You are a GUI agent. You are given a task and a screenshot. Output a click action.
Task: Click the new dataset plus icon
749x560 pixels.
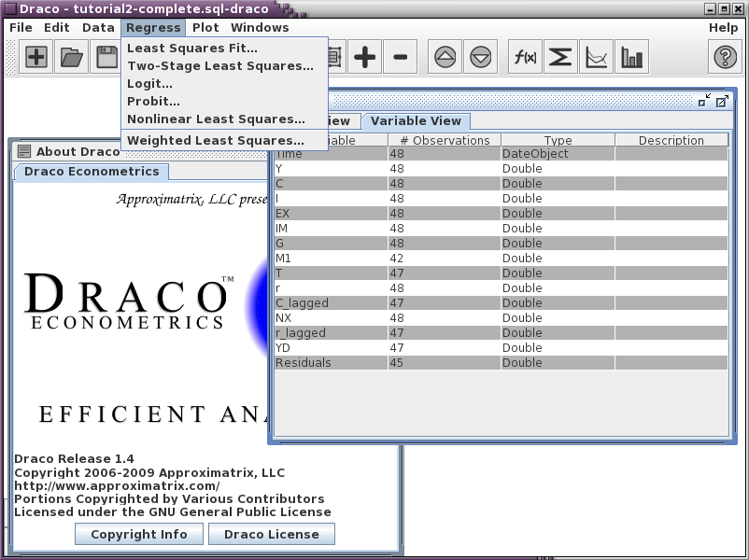pos(36,58)
